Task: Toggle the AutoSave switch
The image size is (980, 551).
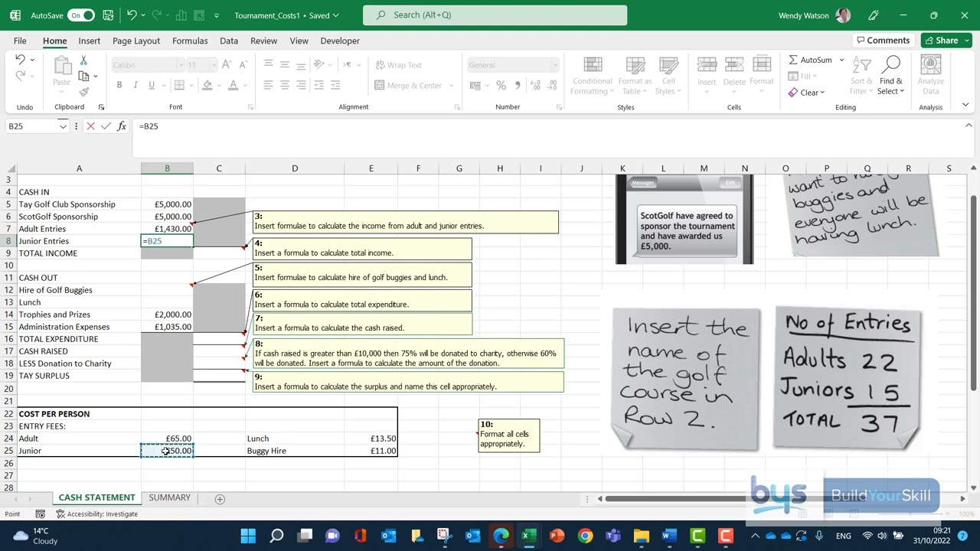Action: pos(80,15)
